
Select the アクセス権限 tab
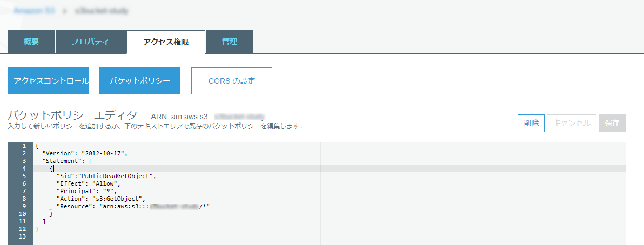click(166, 42)
